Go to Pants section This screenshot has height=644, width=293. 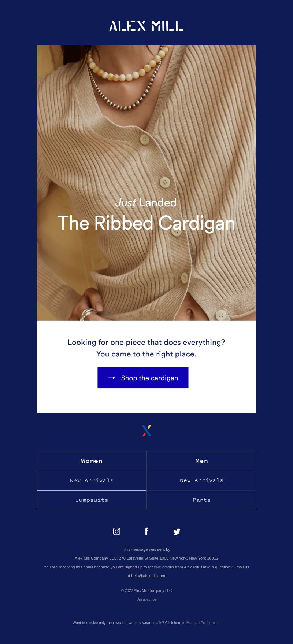pos(201,500)
